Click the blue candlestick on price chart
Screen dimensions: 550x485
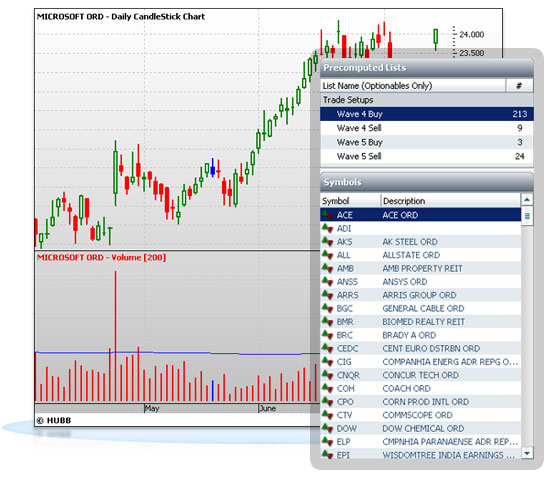point(212,169)
